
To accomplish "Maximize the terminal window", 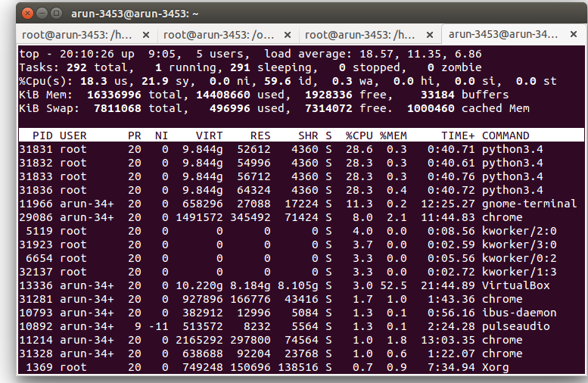I will coord(56,14).
